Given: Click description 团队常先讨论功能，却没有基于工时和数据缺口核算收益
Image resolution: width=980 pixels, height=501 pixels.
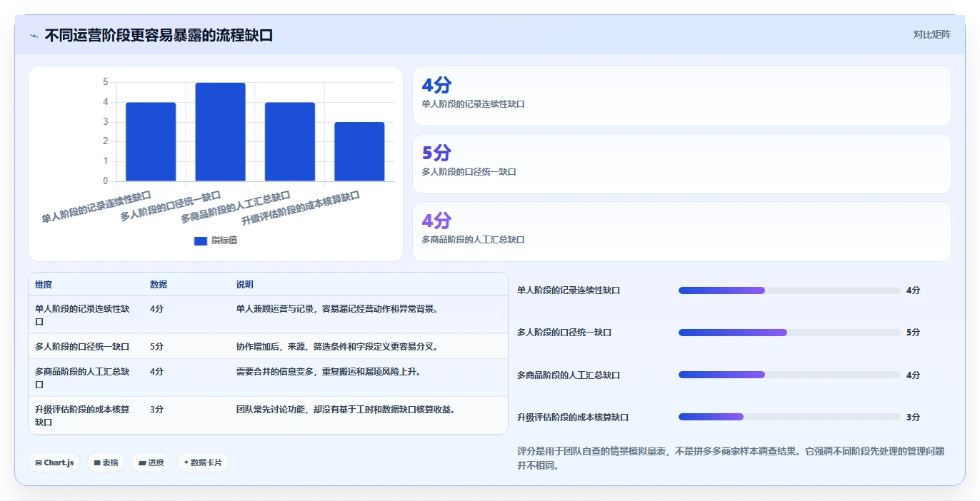Looking at the screenshot, I should [346, 410].
